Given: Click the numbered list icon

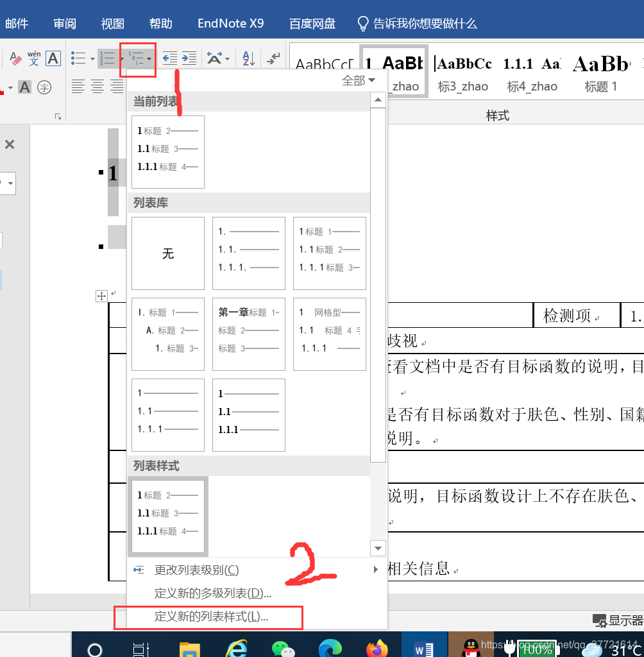Looking at the screenshot, I should (107, 58).
